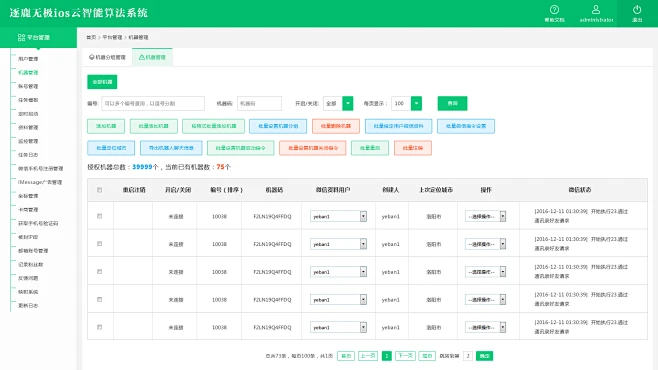This screenshot has width=658, height=370.
Task: Click the green 确定 jump button
Action: point(485,356)
